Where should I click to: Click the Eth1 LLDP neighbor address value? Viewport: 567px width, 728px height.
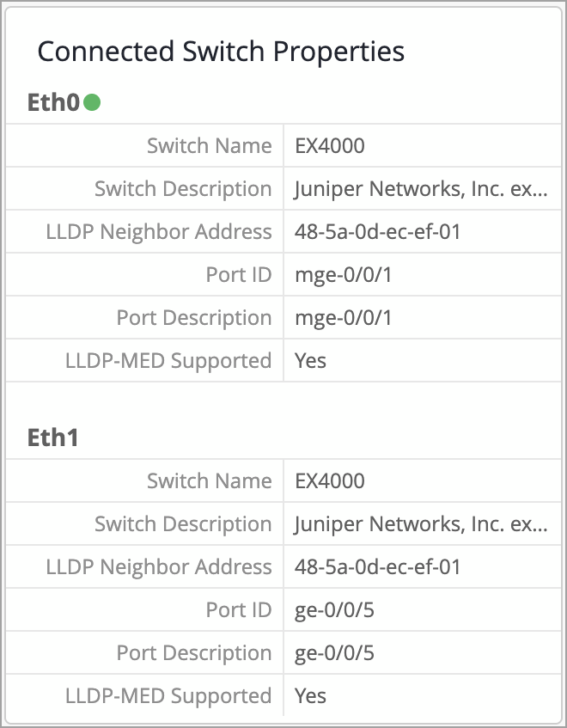point(377,567)
